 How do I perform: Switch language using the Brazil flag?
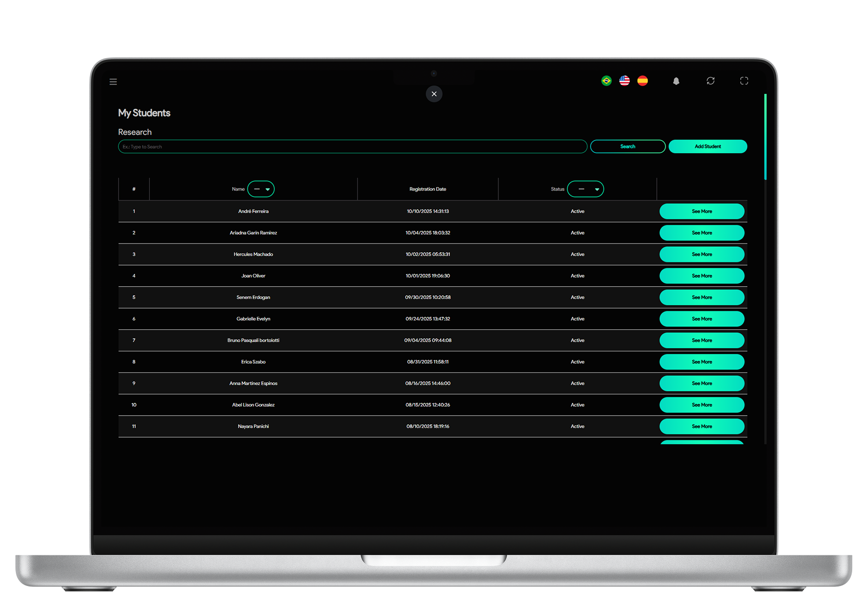coord(606,81)
